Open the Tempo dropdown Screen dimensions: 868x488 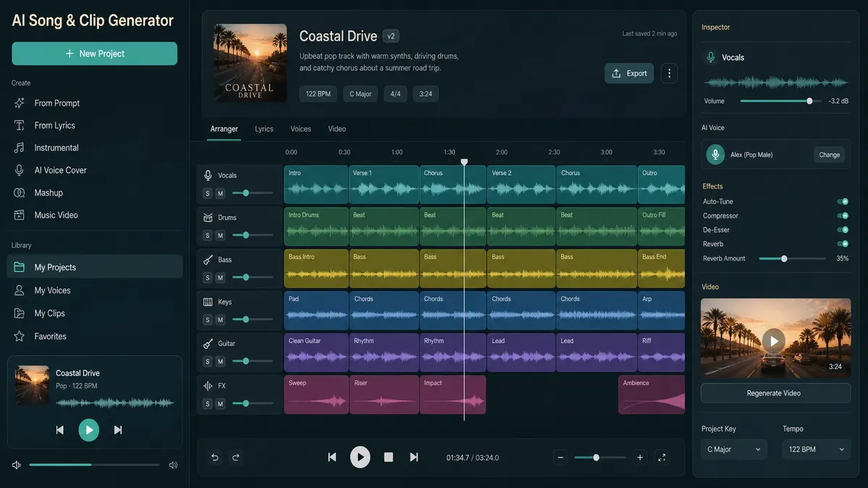click(x=816, y=450)
